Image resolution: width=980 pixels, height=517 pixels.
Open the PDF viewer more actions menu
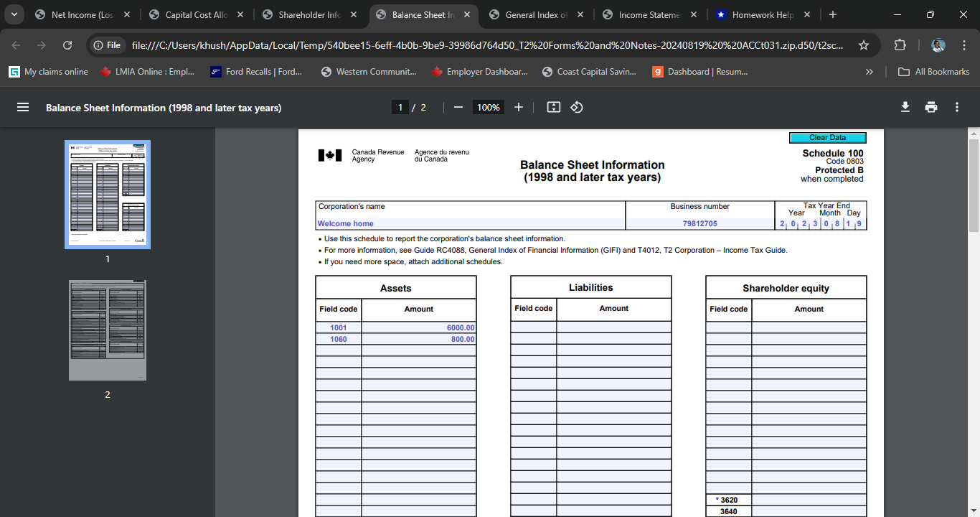pyautogui.click(x=957, y=107)
